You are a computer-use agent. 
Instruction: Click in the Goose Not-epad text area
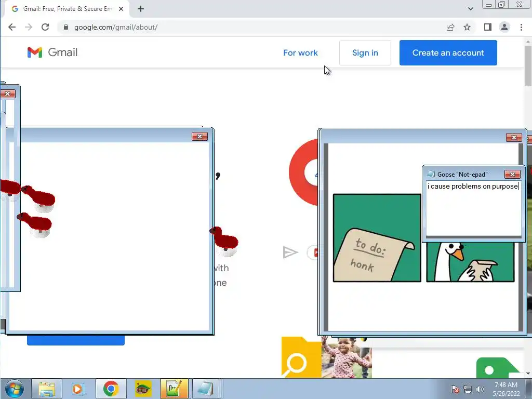click(x=473, y=209)
